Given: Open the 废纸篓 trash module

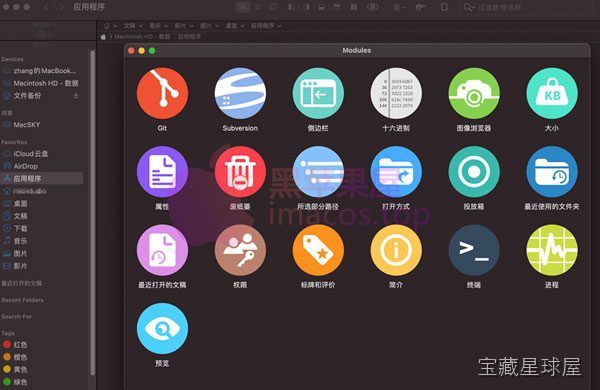Looking at the screenshot, I should coord(240,172).
